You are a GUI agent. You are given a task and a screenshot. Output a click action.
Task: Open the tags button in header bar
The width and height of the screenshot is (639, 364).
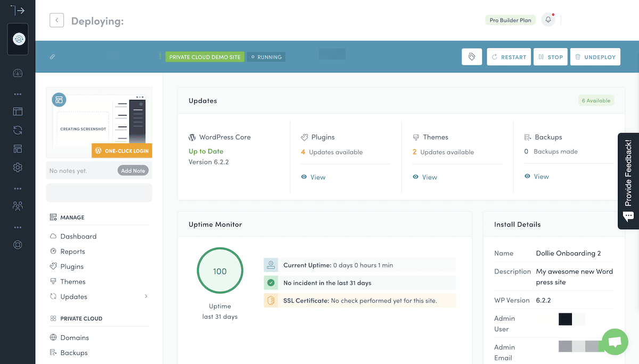(472, 57)
